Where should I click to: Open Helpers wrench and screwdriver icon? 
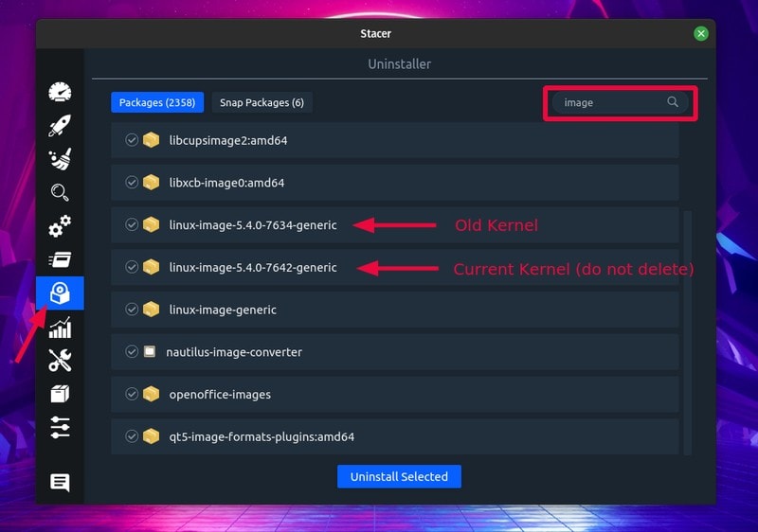point(60,360)
